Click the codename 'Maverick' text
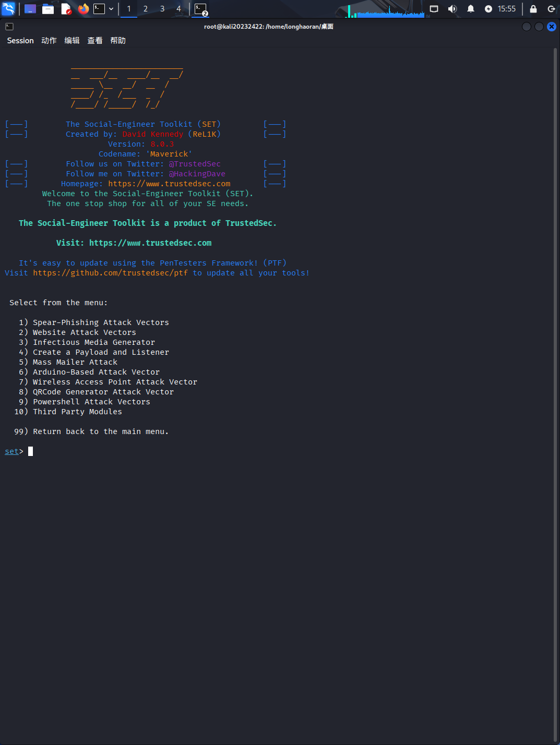Screen dimensions: 560x745 click(x=169, y=154)
